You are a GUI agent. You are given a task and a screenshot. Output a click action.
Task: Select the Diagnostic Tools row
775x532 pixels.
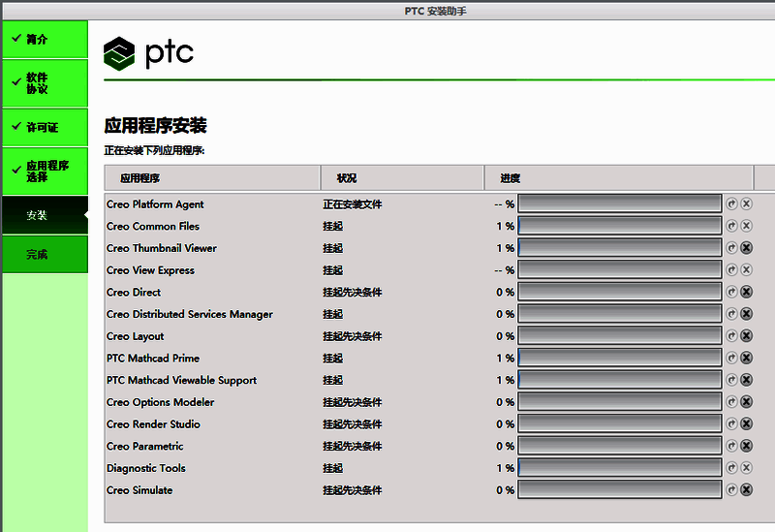pyautogui.click(x=146, y=468)
